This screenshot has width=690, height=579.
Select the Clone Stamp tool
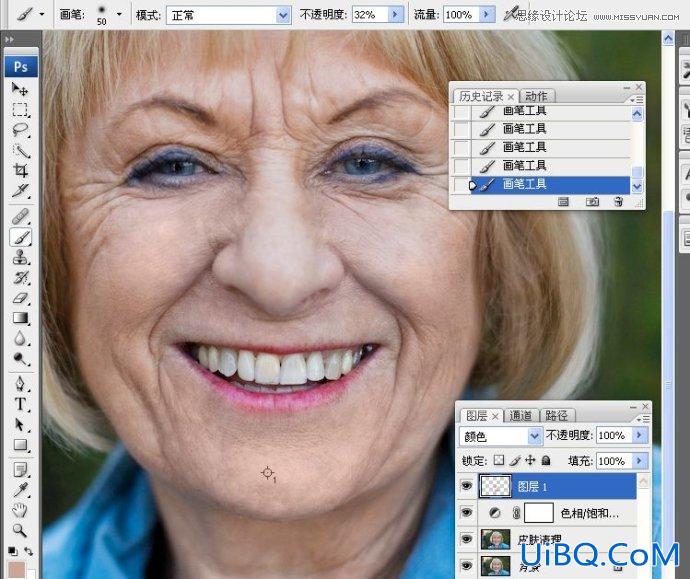tap(20, 257)
